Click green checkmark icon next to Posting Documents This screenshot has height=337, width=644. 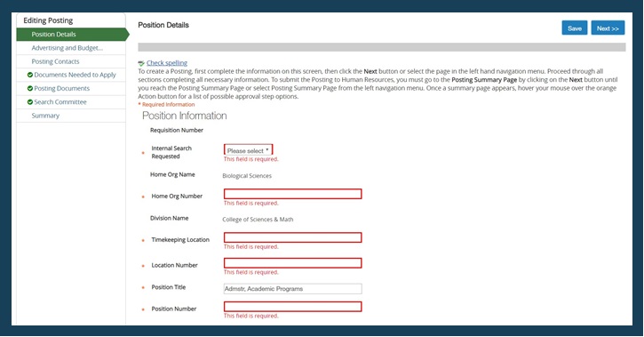(x=30, y=88)
